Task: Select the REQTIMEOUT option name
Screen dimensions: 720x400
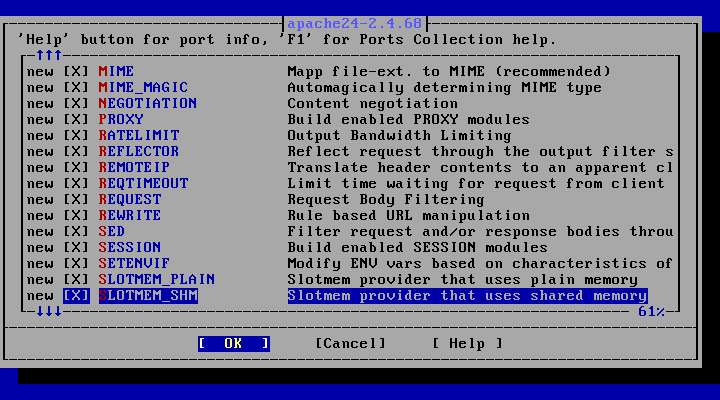Action: click(x=143, y=184)
